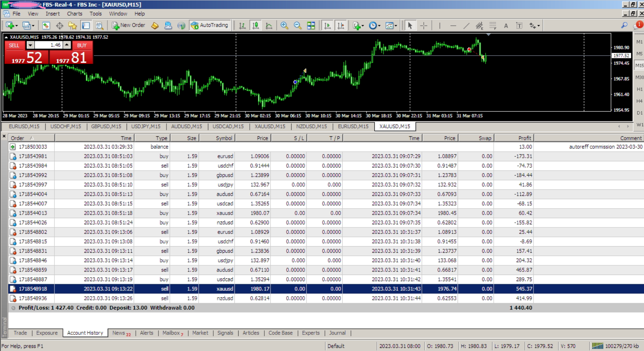This screenshot has width=644, height=351.
Task: Toggle chart shift icon
Action: pos(341,25)
